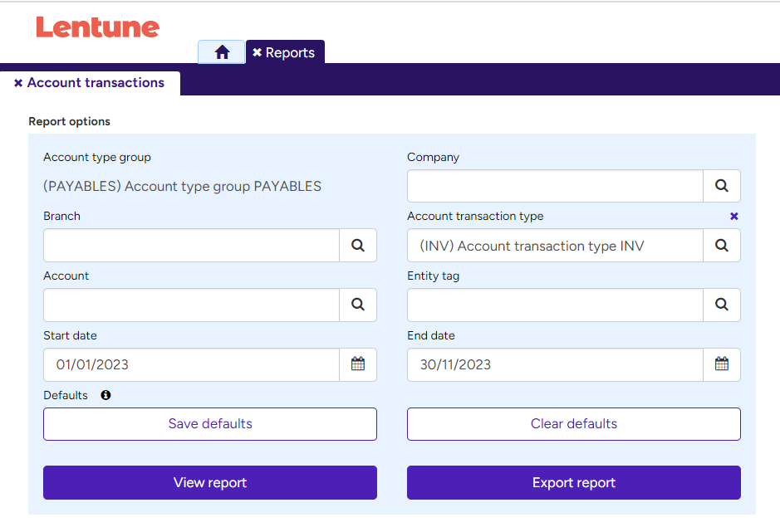Click Save defaults button
This screenshot has height=532, width=780.
tap(210, 423)
